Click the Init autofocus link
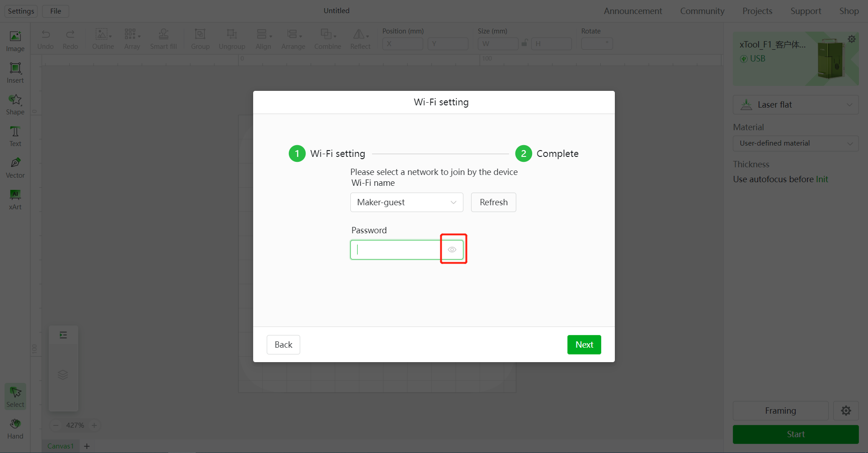Viewport: 868px width, 453px height. click(822, 179)
